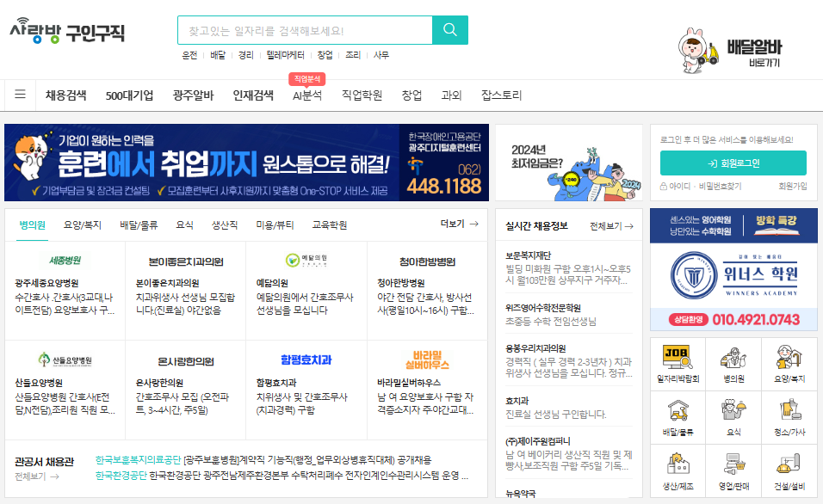Open the 과외 menu item
Screen dimensions: 823x504
451,95
